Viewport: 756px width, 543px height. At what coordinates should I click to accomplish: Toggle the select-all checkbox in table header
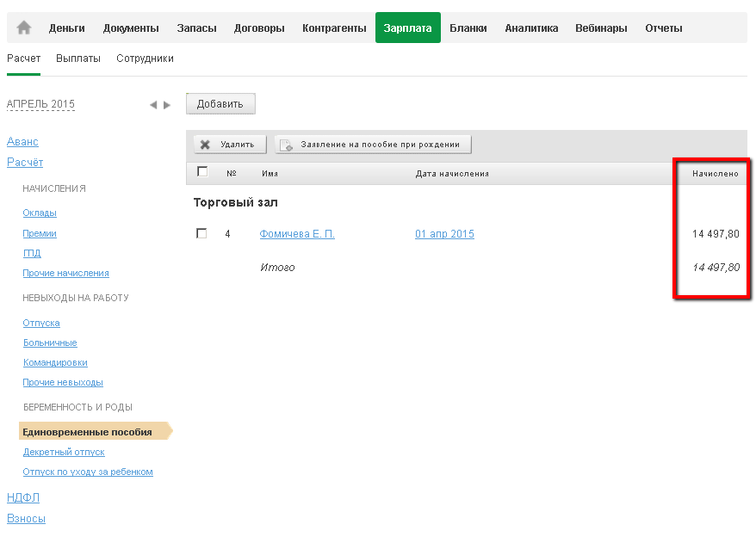pyautogui.click(x=202, y=172)
